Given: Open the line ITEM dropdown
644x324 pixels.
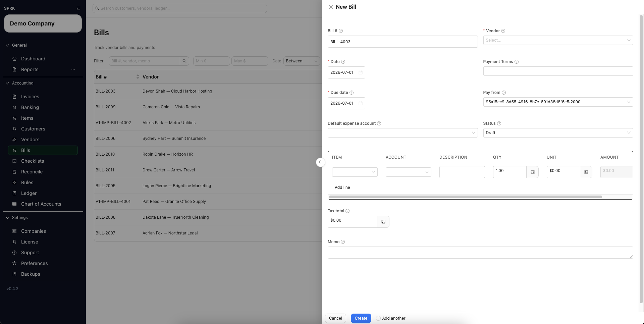Looking at the screenshot, I should coord(355,172).
